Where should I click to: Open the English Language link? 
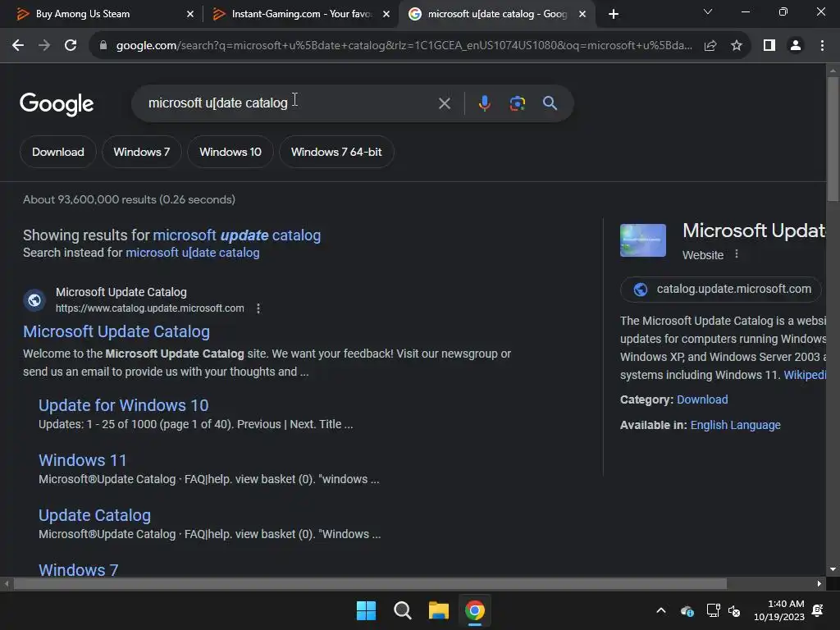[735, 426]
